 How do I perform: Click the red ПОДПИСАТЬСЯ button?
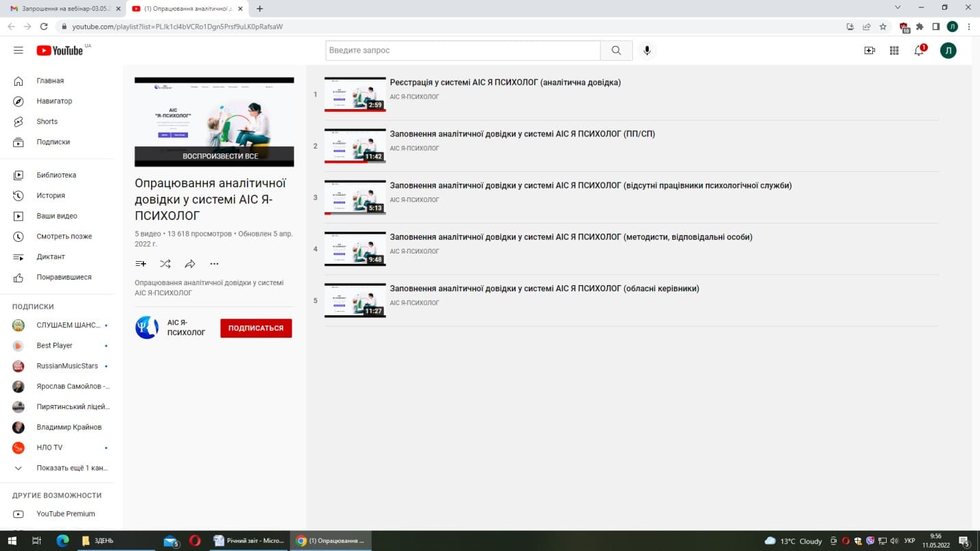point(256,328)
